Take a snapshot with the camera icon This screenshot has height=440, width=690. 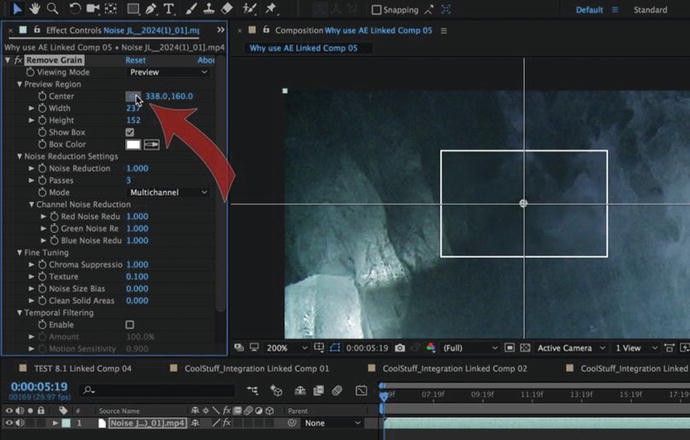pyautogui.click(x=400, y=348)
